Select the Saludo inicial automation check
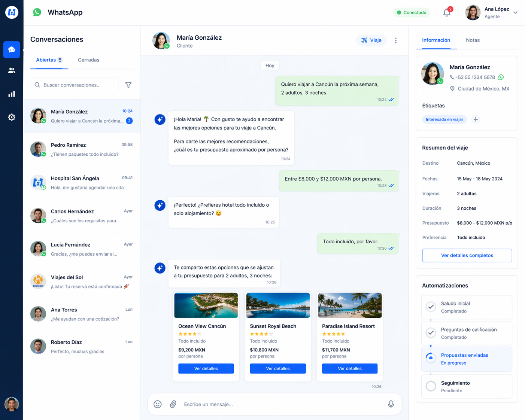This screenshot has width=525, height=420. (x=431, y=307)
